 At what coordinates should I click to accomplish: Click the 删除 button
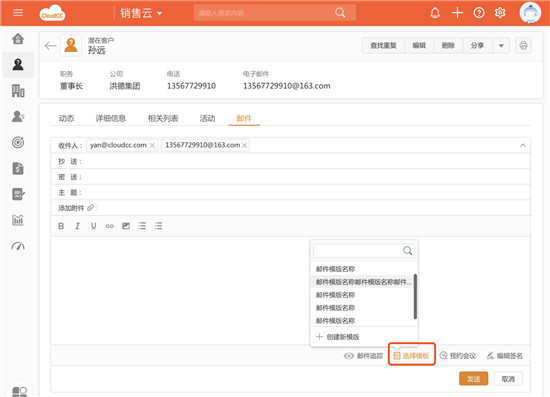[x=448, y=46]
